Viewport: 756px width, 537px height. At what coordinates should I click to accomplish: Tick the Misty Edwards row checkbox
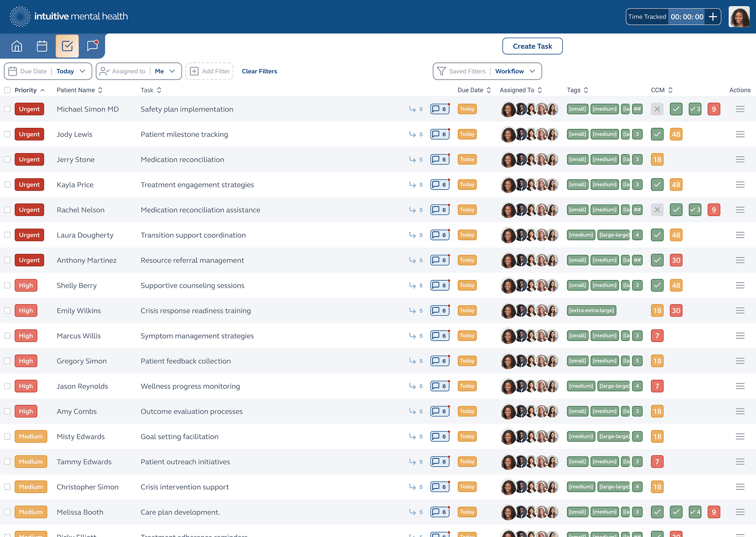coord(7,436)
